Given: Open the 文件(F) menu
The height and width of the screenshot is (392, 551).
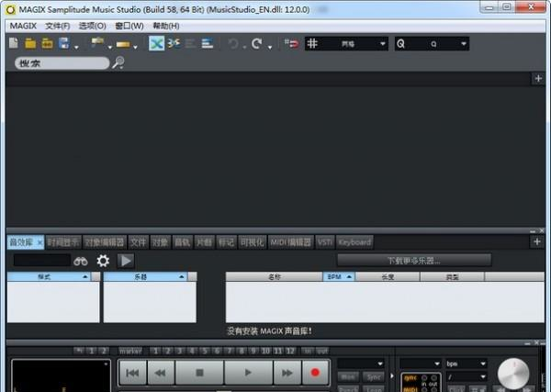Looking at the screenshot, I should [x=57, y=26].
